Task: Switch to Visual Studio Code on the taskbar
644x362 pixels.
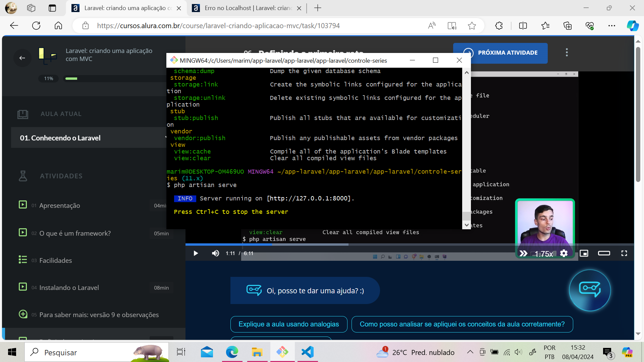Action: pyautogui.click(x=307, y=352)
